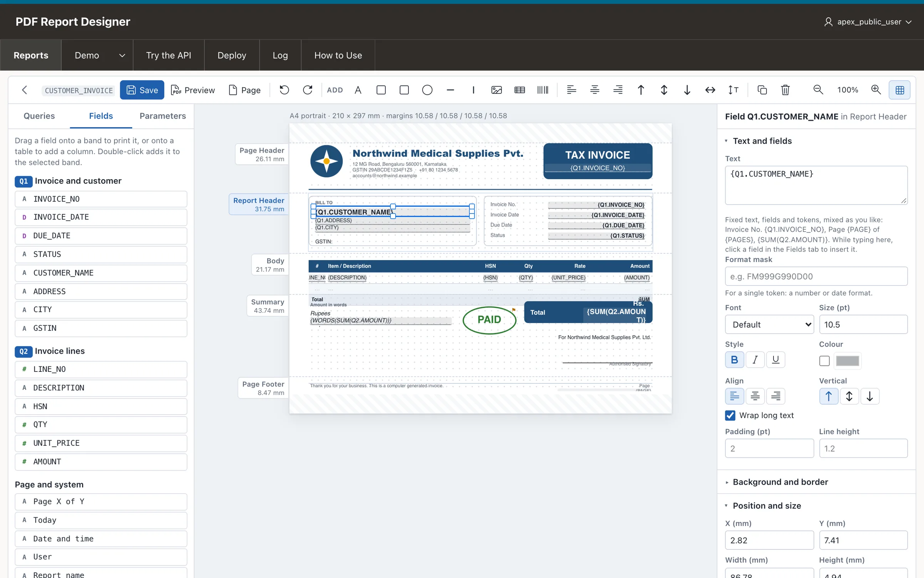Align selected elements right in toolbar
The width and height of the screenshot is (924, 578).
618,90
